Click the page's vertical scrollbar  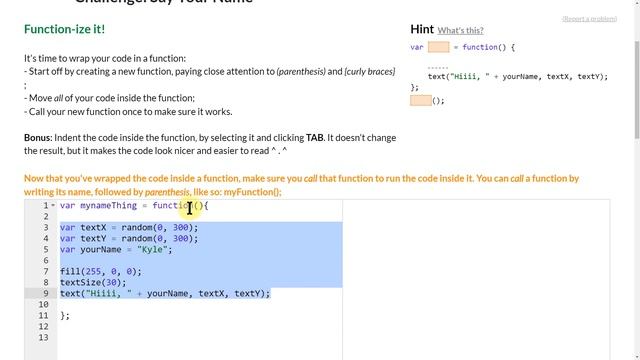[x=637, y=90]
